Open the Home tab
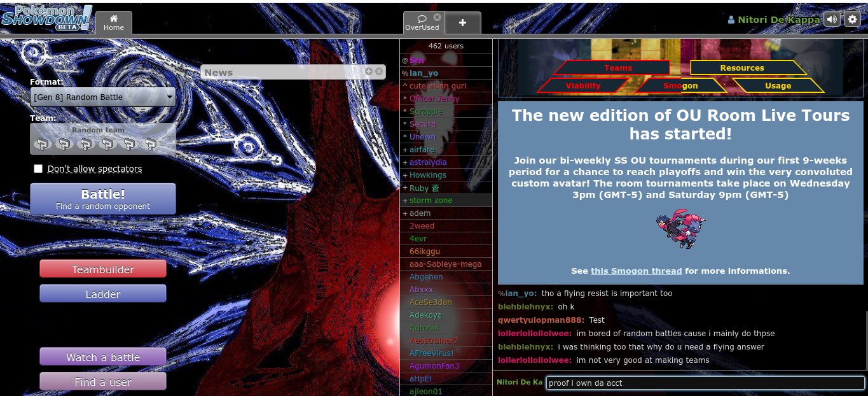Image resolution: width=868 pixels, height=396 pixels. [x=114, y=22]
